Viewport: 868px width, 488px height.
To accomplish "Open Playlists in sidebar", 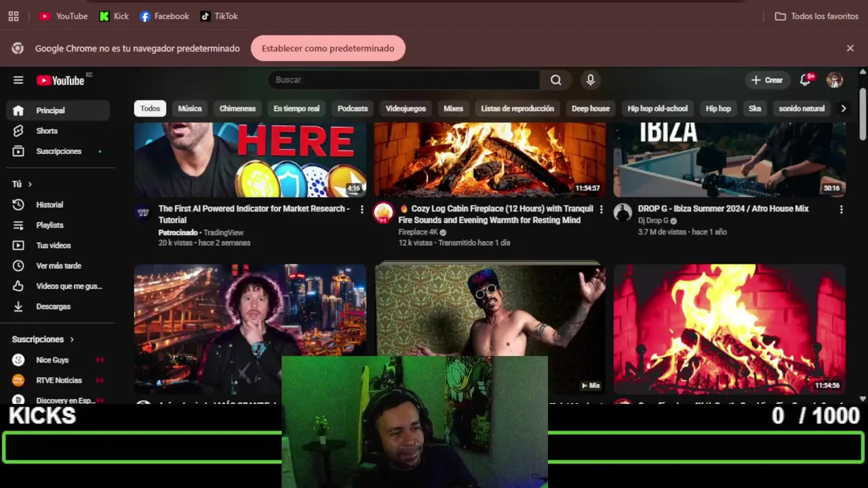I will [58, 225].
